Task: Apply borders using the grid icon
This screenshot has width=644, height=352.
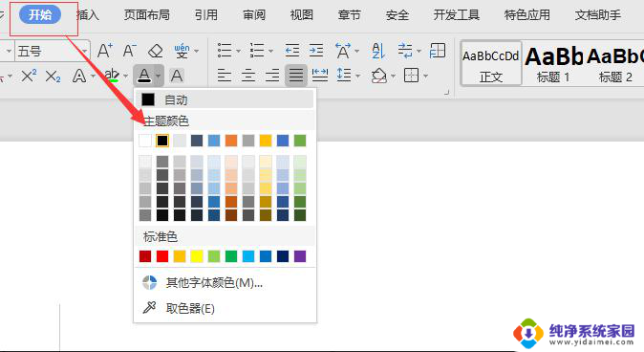Action: pyautogui.click(x=411, y=76)
